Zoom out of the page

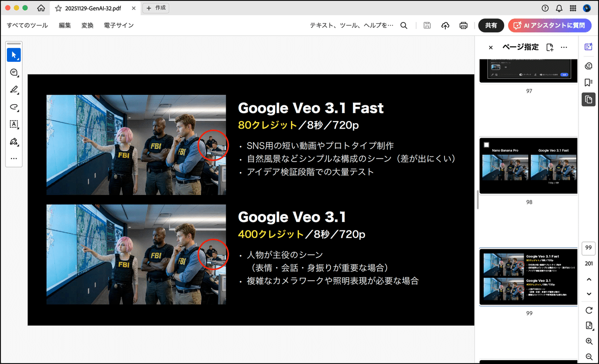pos(589,357)
